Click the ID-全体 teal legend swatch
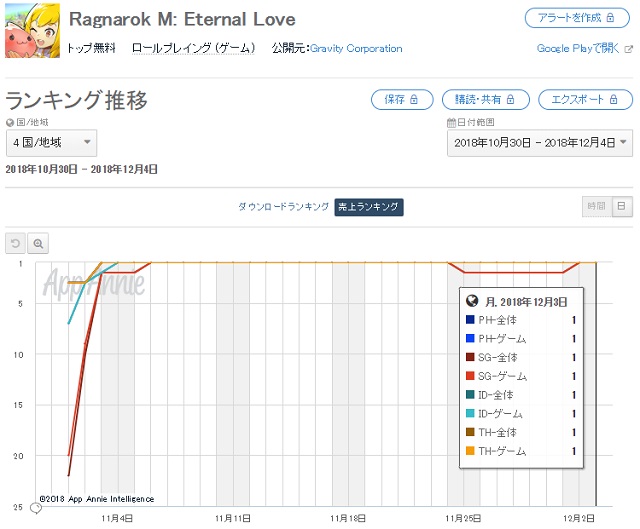The height and width of the screenshot is (529, 640). pos(470,395)
